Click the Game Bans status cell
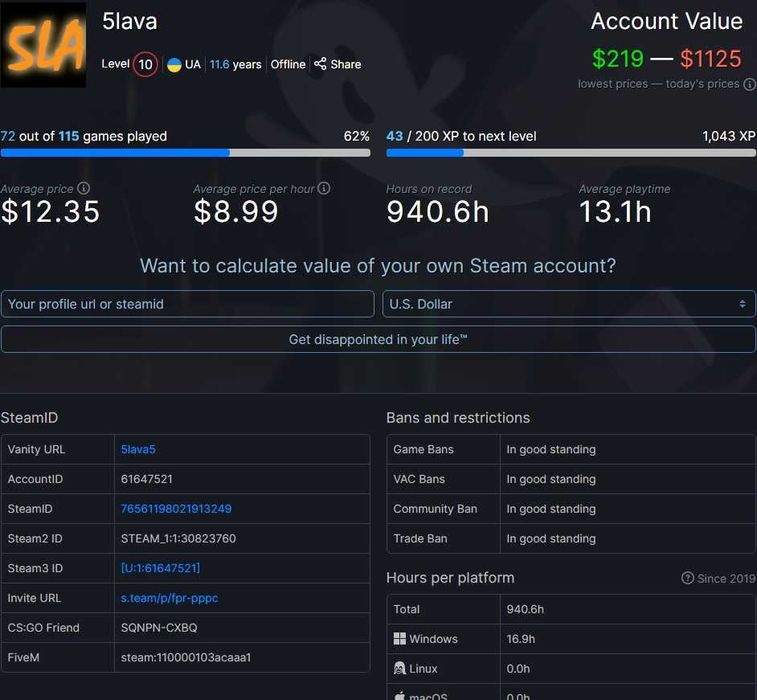The width and height of the screenshot is (757, 700). click(628, 449)
